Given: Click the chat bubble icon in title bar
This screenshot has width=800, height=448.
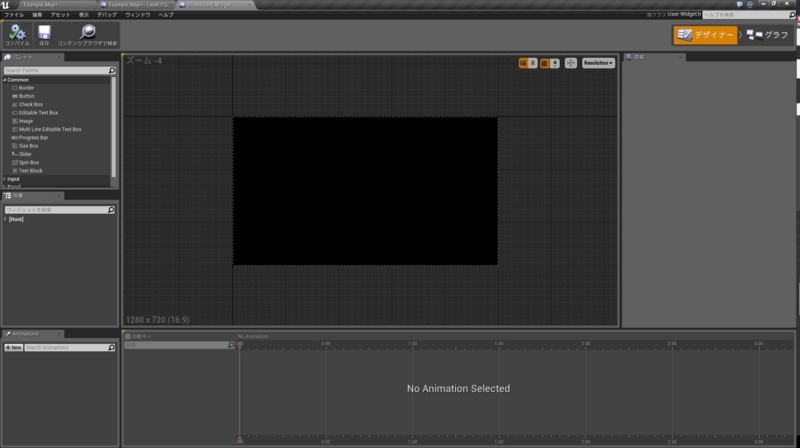Looking at the screenshot, I should pyautogui.click(x=739, y=4).
